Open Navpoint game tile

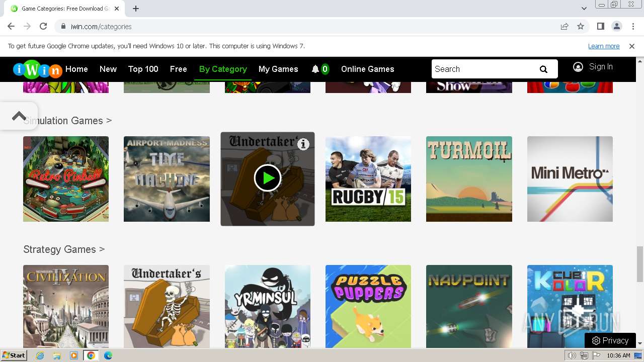469,306
